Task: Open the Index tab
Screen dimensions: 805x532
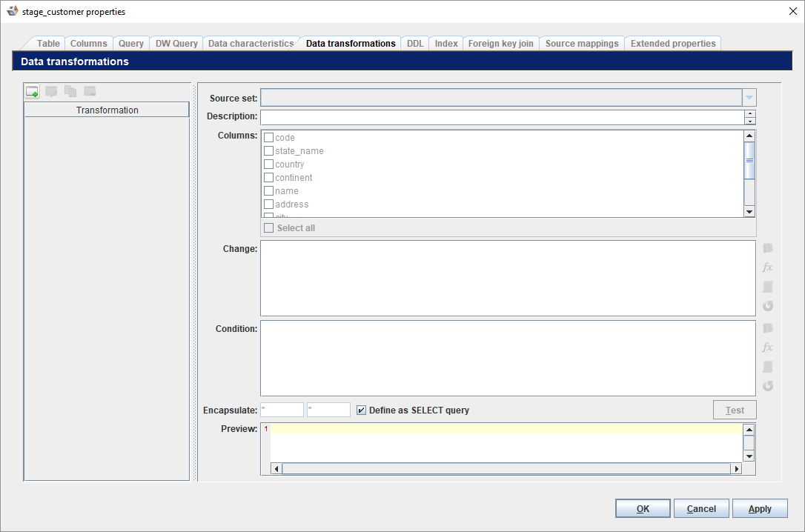Action: tap(446, 44)
